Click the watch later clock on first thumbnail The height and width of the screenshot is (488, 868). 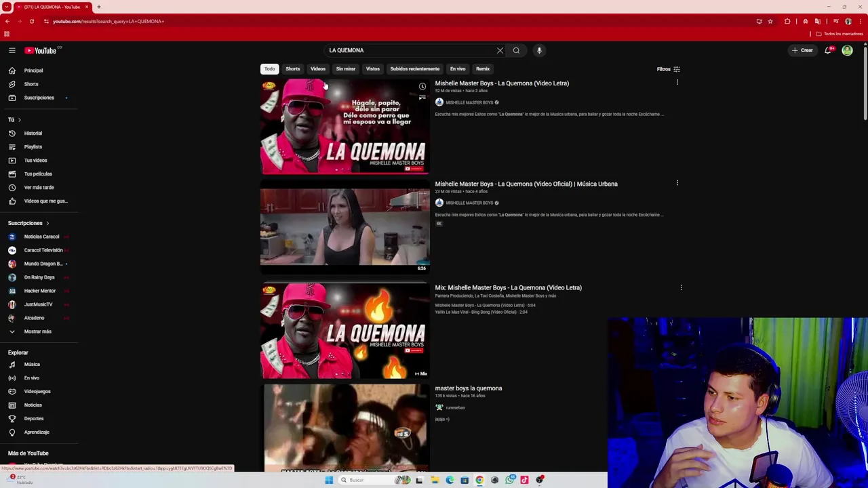422,86
